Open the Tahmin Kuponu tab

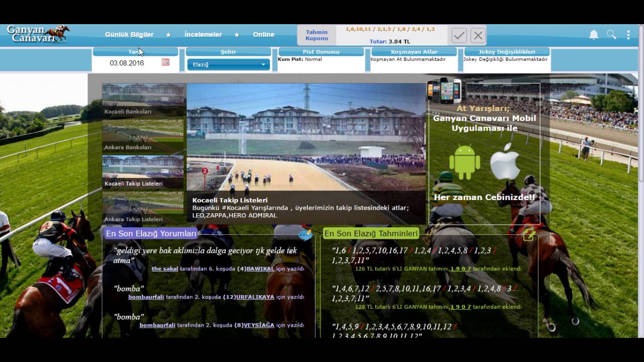317,35
